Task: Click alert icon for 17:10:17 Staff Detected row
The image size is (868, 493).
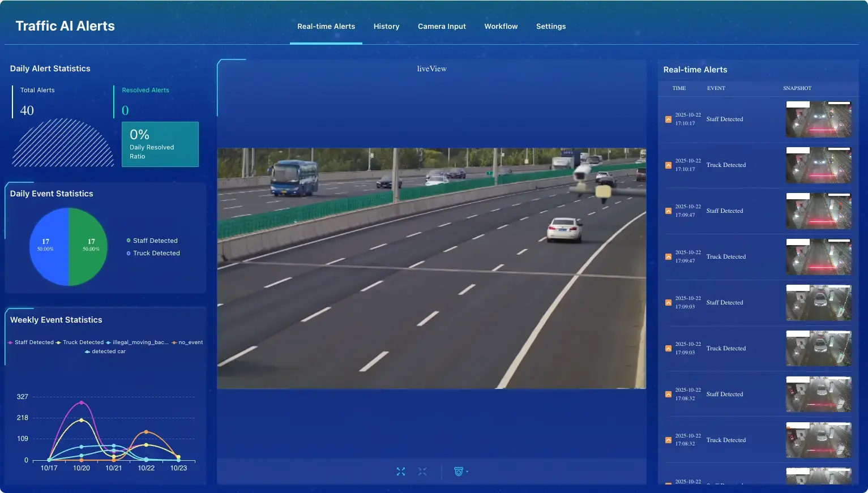Action: click(668, 119)
